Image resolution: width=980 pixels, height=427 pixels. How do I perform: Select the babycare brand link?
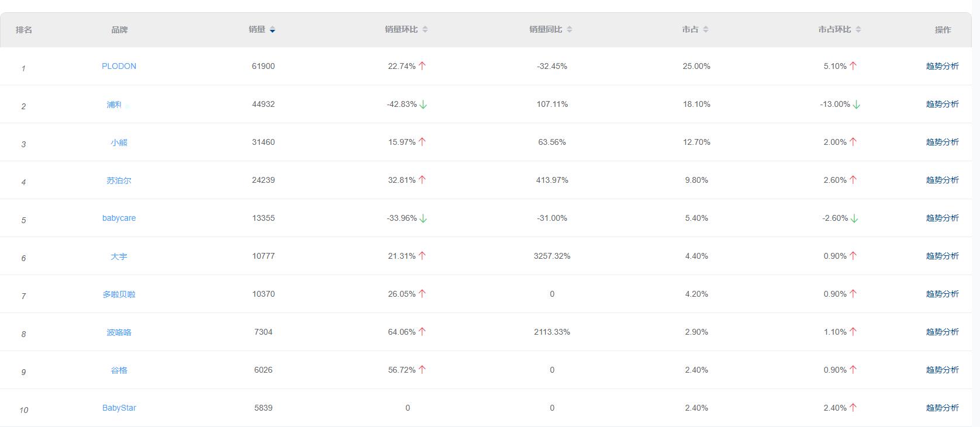click(119, 218)
